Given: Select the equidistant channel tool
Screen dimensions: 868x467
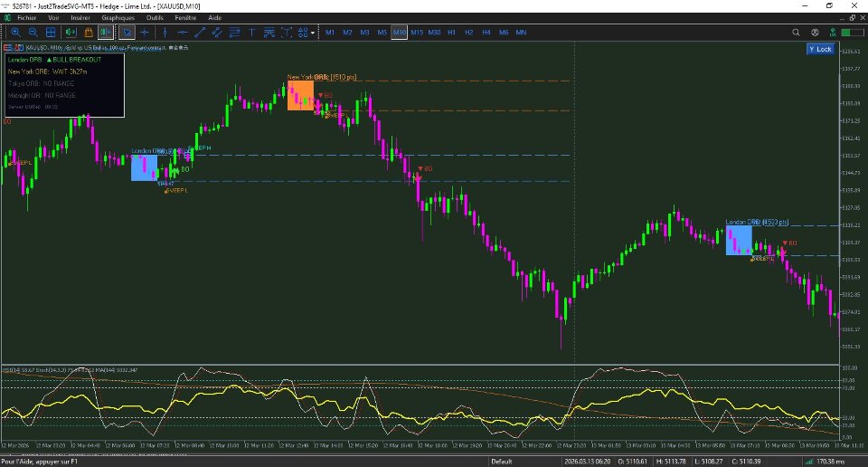Looking at the screenshot, I should coord(217,33).
